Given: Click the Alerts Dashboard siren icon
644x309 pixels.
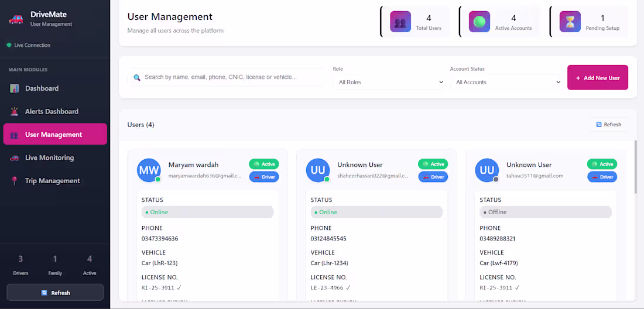Looking at the screenshot, I should [x=15, y=111].
